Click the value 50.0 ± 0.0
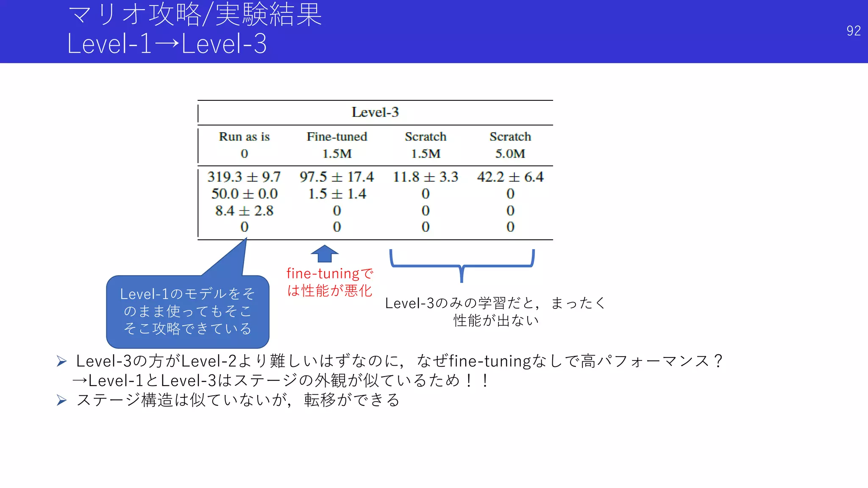This screenshot has width=868, height=488. pos(245,194)
